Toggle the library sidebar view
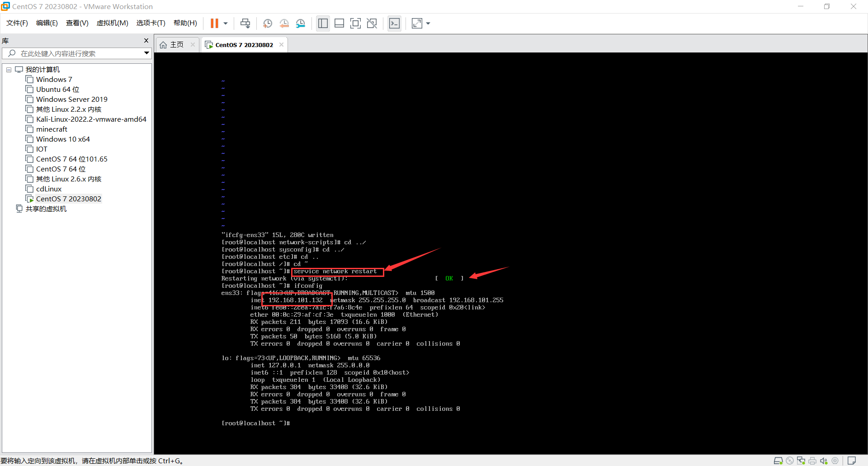The image size is (868, 466). click(323, 24)
